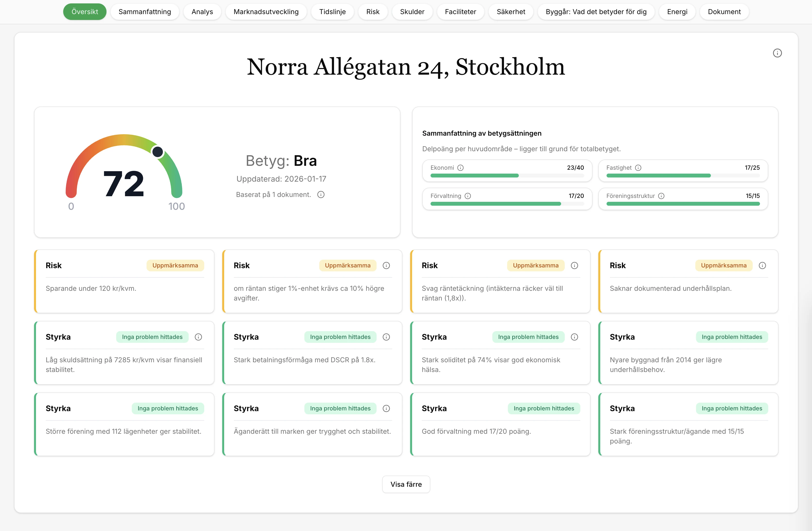Screen dimensions: 812x531
Task: Open the Förvaltning info tooltip icon
Action: point(468,196)
